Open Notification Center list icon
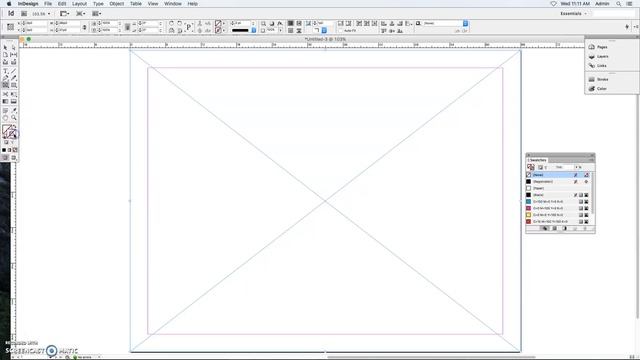Viewport: 640px width, 360px height. 630,4
